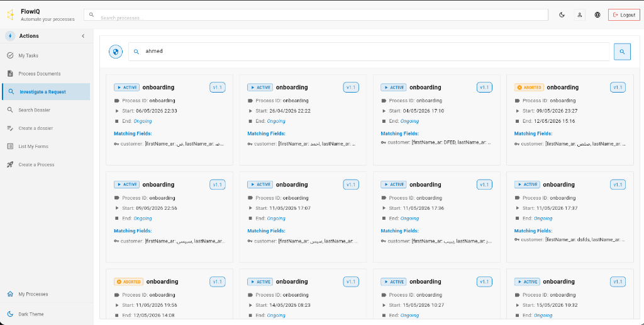The height and width of the screenshot is (325, 644).
Task: Click the Create a Process rocket icon
Action: [10, 164]
